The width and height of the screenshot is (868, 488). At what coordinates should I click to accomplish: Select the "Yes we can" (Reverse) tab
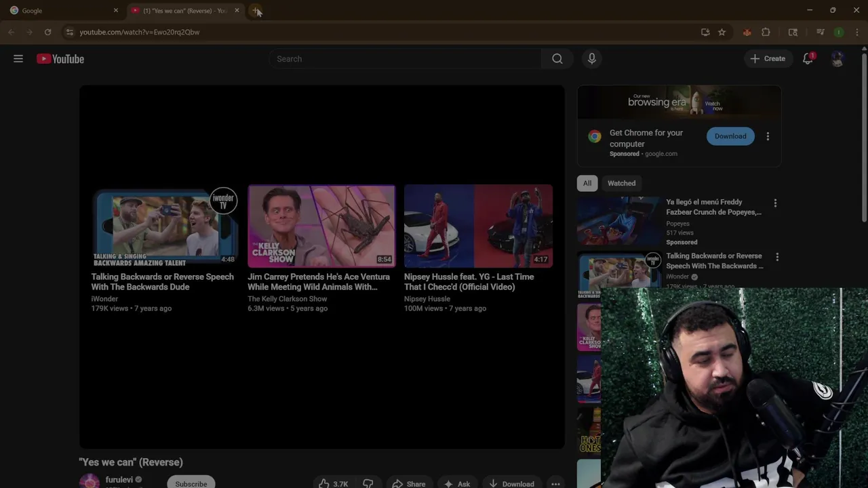[184, 10]
